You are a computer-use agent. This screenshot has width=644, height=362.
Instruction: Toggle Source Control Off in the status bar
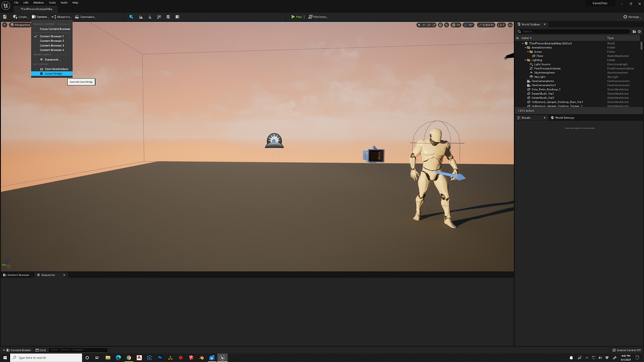(x=627, y=350)
